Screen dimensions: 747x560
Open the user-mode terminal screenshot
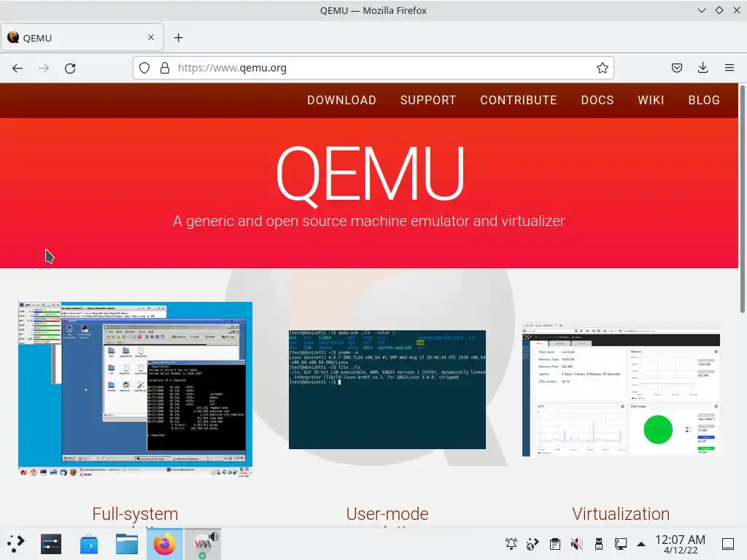pyautogui.click(x=387, y=389)
